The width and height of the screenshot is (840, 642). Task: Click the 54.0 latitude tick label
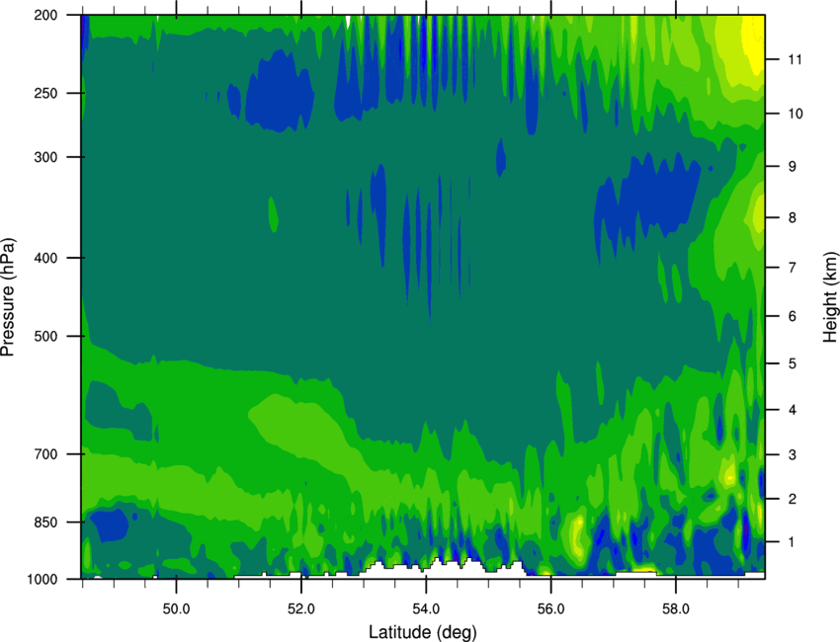(427, 608)
